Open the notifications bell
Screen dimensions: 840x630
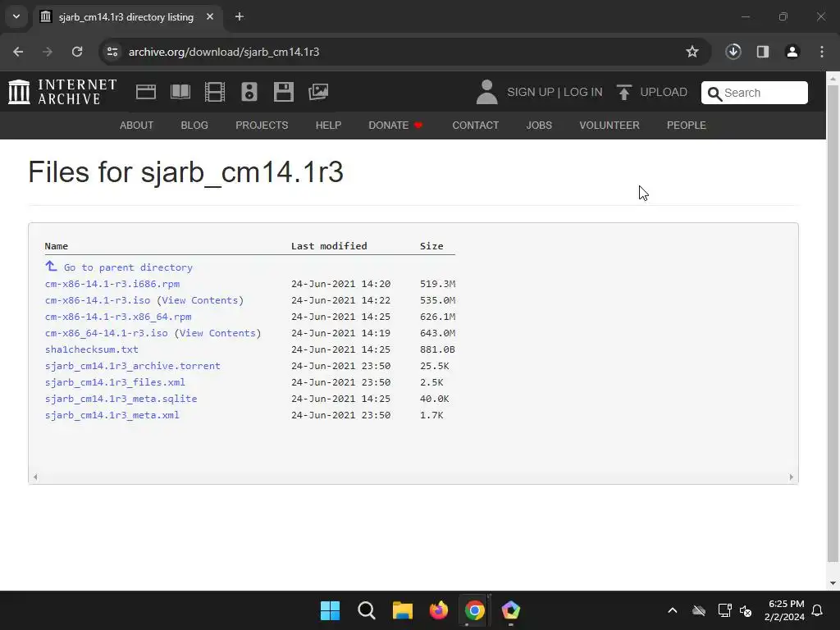pos(818,610)
